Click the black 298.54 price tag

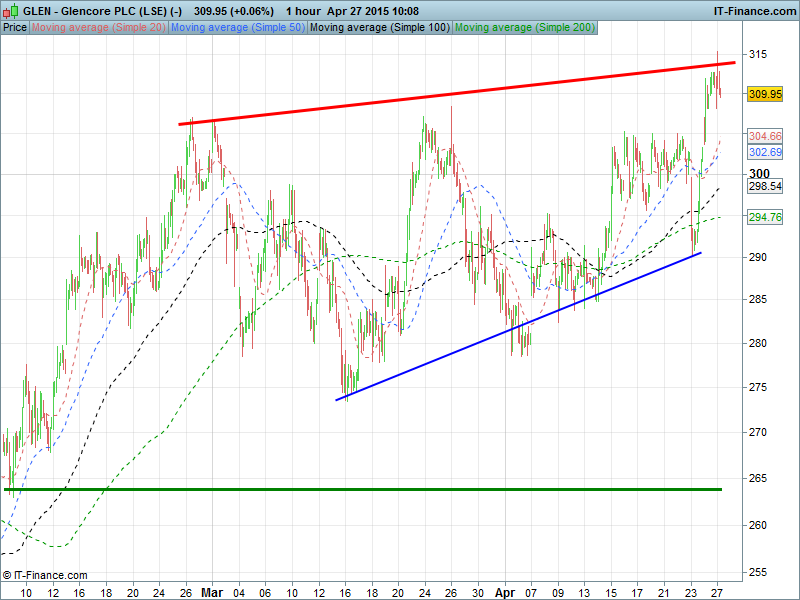pos(764,186)
